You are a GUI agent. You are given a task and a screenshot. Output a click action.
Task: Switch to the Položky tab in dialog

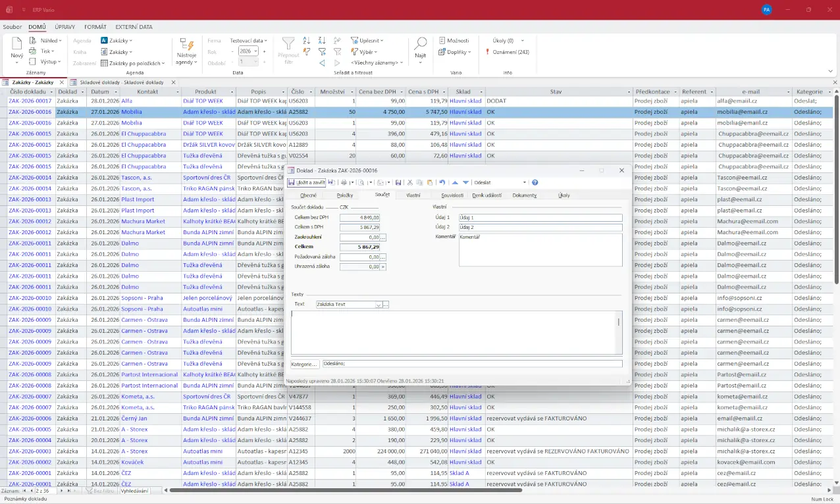pos(345,195)
